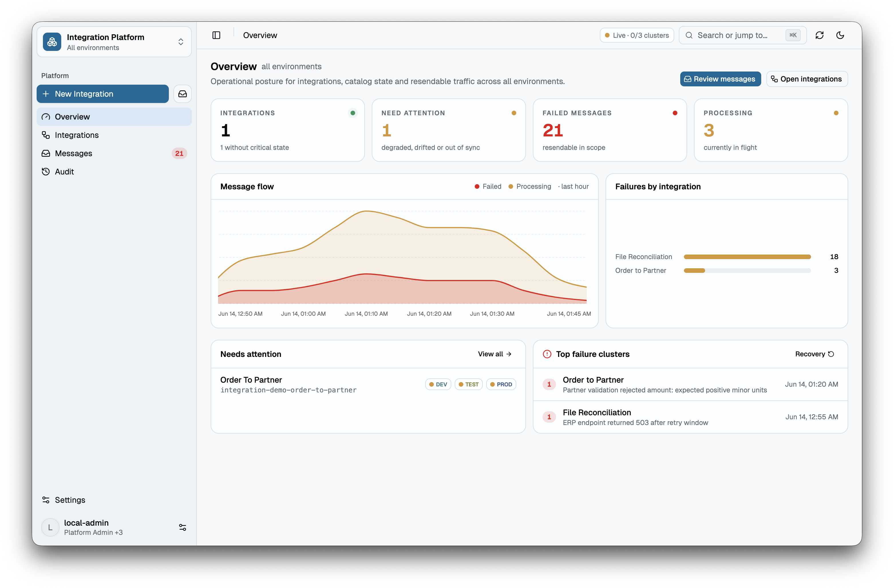Screen dimensions: 894x588
Task: Click the TEST environment tag
Action: (x=468, y=384)
